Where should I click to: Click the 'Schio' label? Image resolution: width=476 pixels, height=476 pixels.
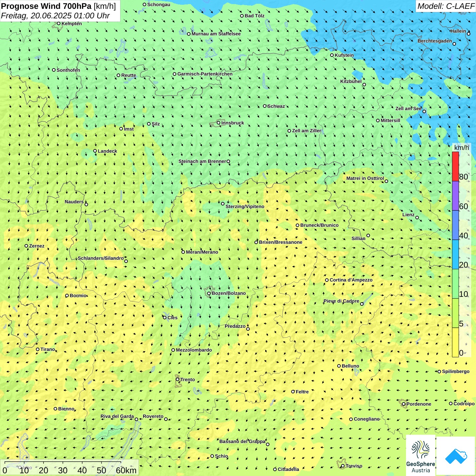coord(221,456)
